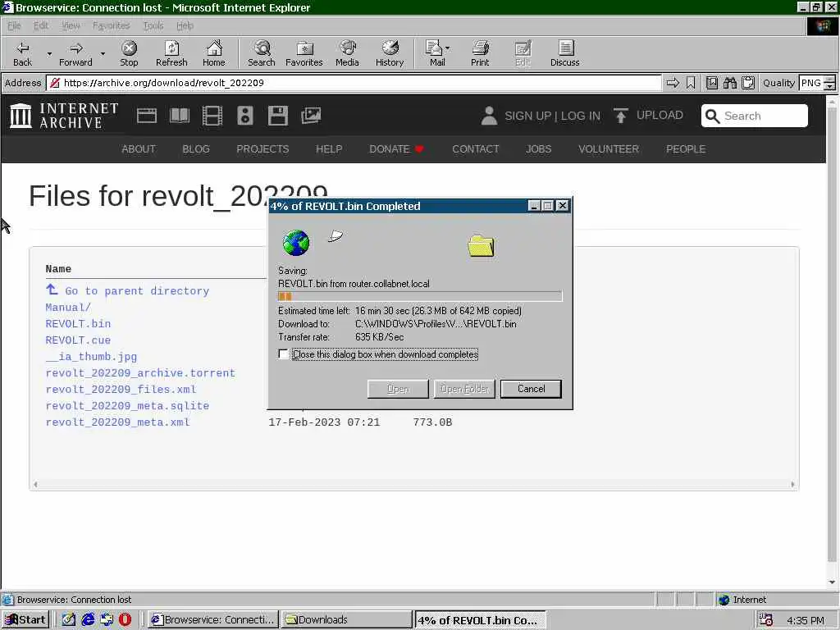The height and width of the screenshot is (630, 840).
Task: Open the Media toolbar pane
Action: click(x=347, y=53)
